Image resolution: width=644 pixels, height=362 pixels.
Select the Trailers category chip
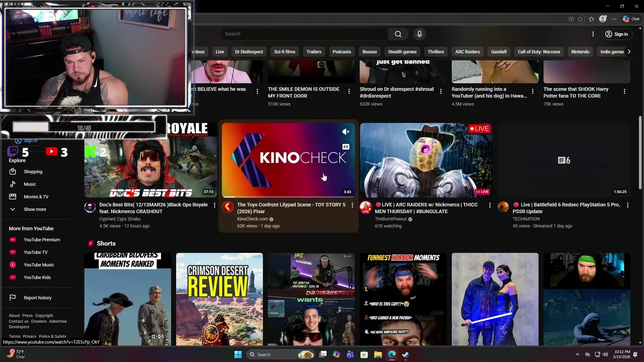[x=314, y=52]
